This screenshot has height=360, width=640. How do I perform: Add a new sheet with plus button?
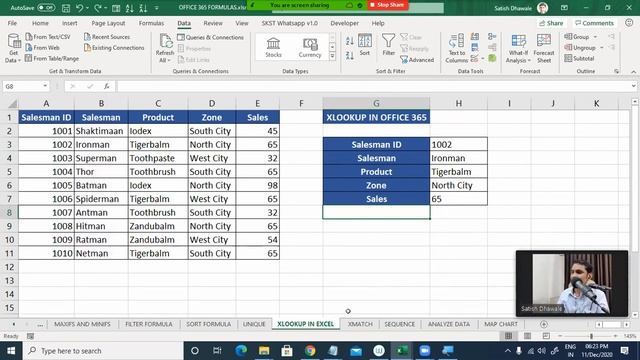544,324
